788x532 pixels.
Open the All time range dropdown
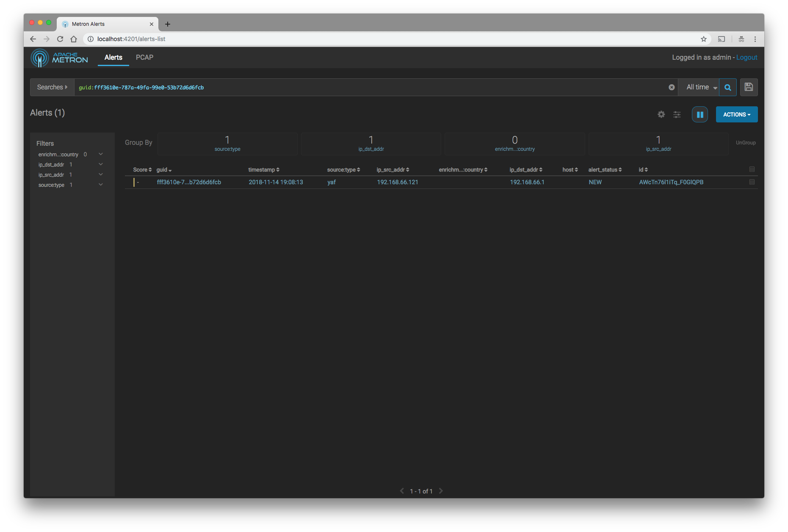[x=699, y=87]
